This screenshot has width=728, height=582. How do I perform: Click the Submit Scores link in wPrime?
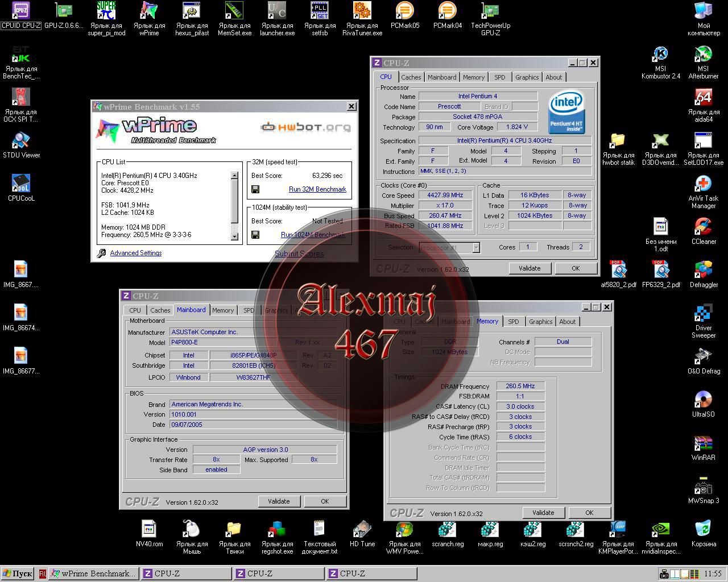(299, 254)
